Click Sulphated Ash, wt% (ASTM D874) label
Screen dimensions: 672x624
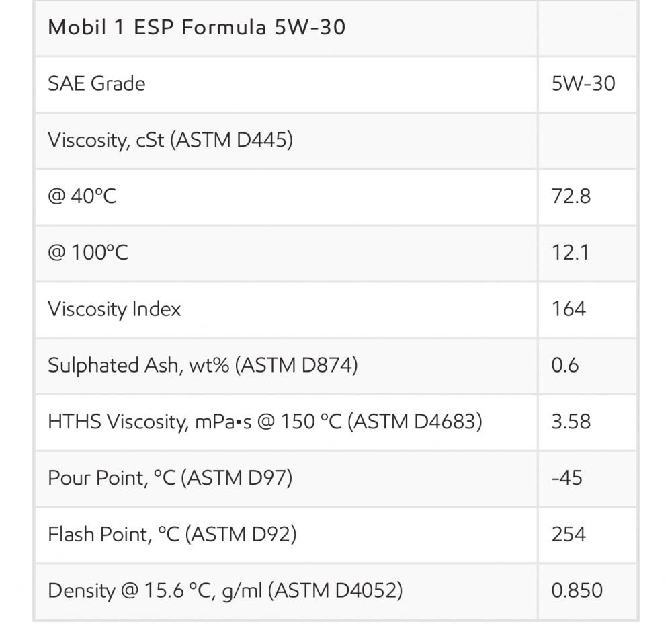(x=203, y=366)
